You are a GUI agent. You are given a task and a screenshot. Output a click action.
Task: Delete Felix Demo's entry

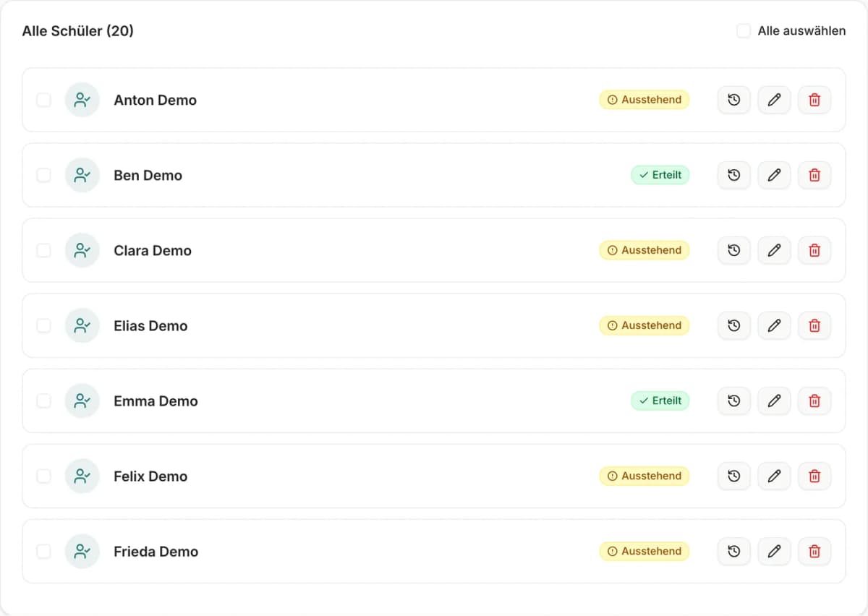coord(814,476)
